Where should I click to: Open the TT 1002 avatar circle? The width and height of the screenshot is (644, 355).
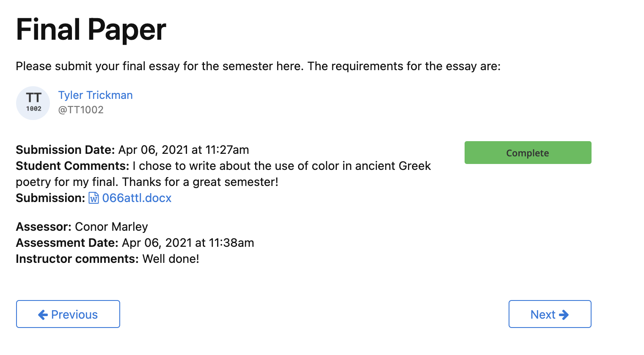(33, 103)
